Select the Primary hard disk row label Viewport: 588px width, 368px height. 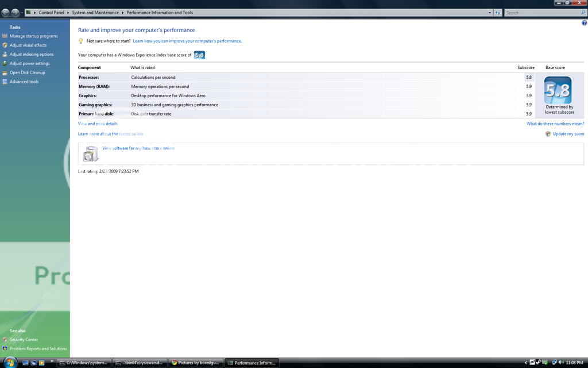pos(96,114)
